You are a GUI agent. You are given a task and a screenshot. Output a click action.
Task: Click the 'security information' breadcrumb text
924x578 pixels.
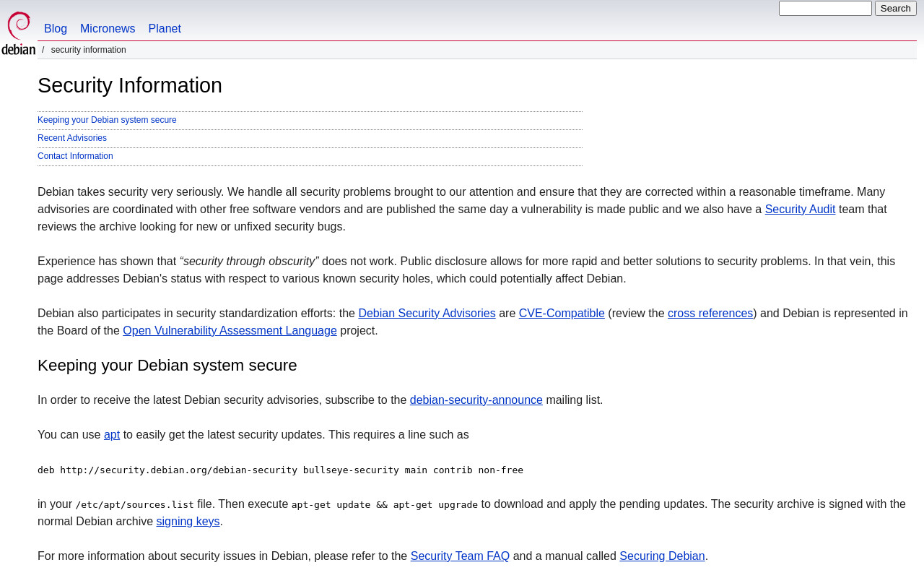pyautogui.click(x=88, y=50)
